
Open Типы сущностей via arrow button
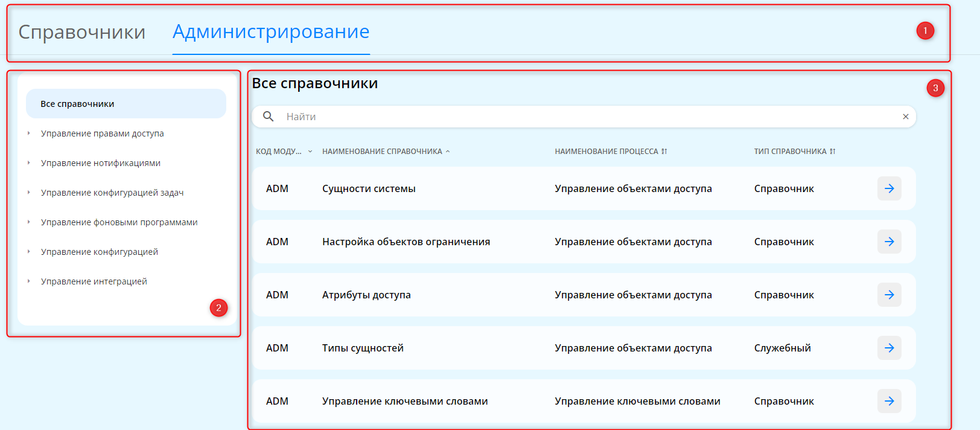coord(889,348)
